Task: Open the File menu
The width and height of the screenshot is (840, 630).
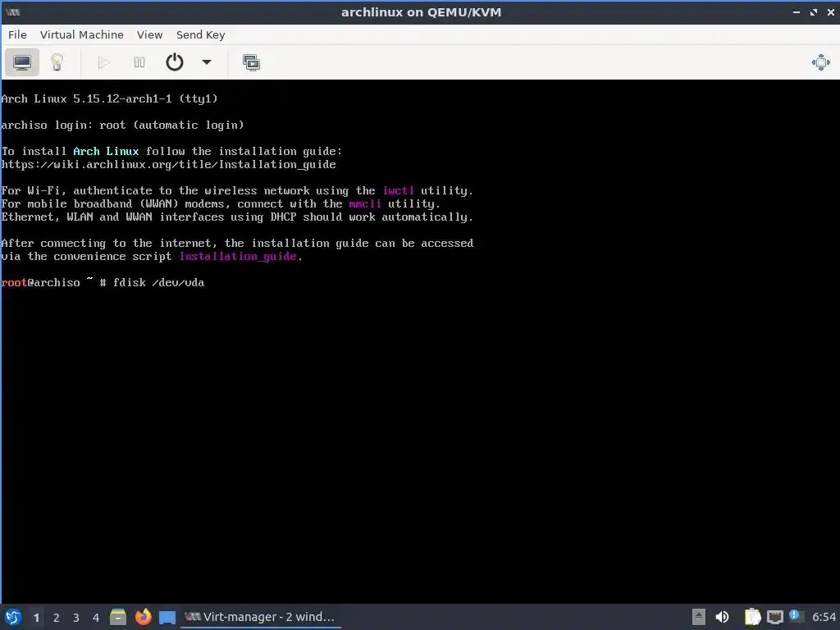Action: pyautogui.click(x=17, y=34)
